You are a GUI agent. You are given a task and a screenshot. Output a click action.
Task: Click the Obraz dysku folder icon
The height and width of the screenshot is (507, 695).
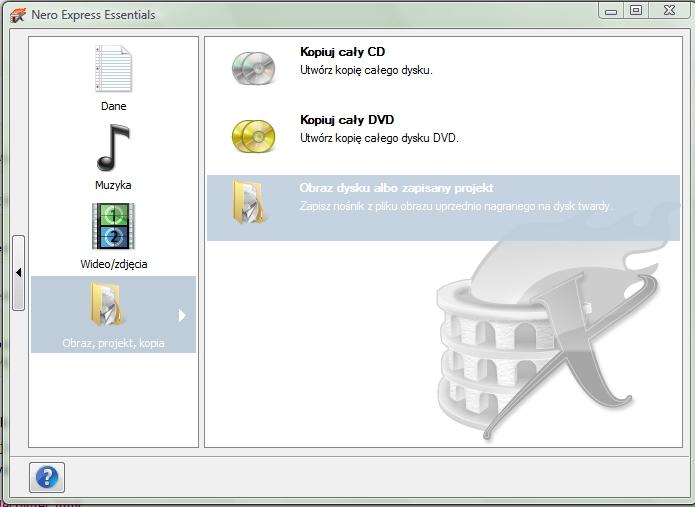coord(249,202)
